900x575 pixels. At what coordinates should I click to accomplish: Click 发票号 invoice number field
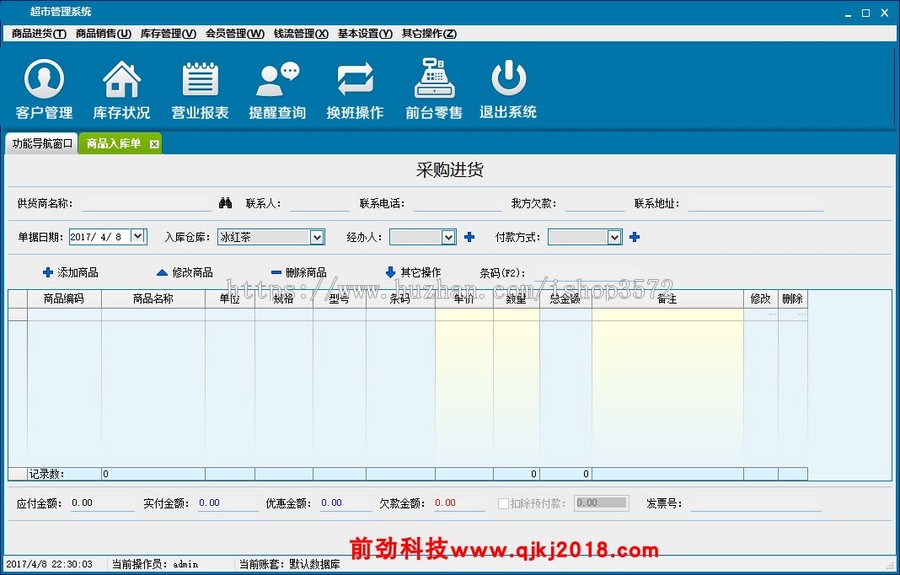(756, 503)
